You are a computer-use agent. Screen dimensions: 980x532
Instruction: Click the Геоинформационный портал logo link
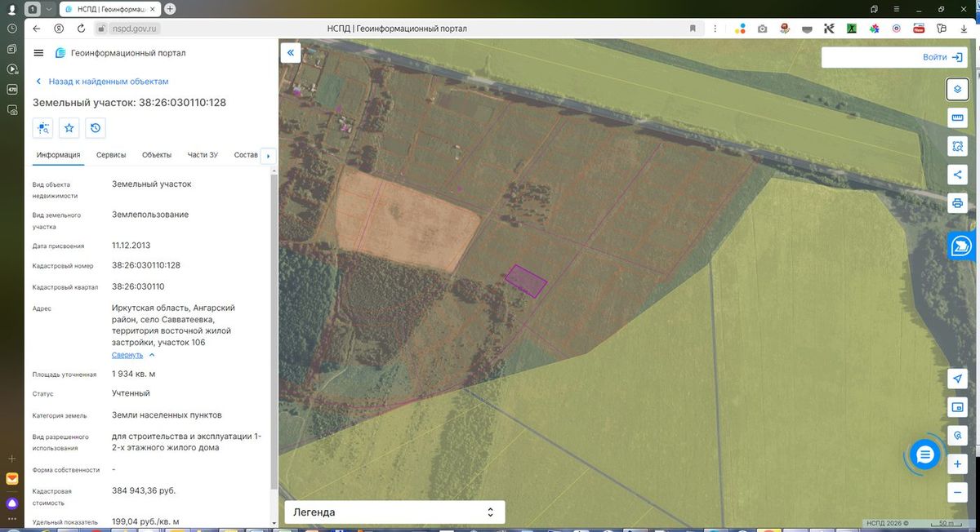tap(120, 53)
